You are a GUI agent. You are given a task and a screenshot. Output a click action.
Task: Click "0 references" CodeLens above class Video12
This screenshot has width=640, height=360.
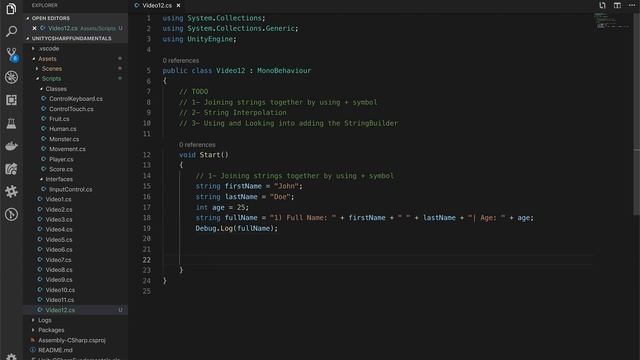click(181, 60)
